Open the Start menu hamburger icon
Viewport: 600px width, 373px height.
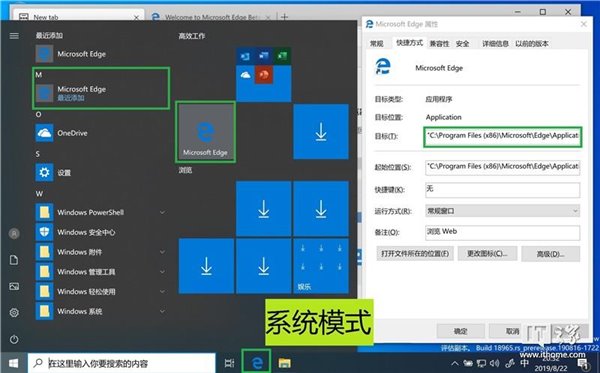click(x=14, y=36)
